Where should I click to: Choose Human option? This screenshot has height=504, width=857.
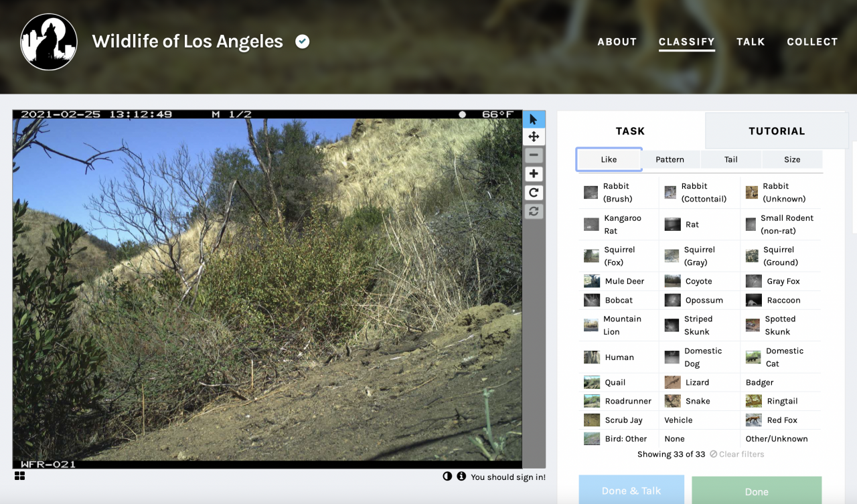click(x=618, y=357)
